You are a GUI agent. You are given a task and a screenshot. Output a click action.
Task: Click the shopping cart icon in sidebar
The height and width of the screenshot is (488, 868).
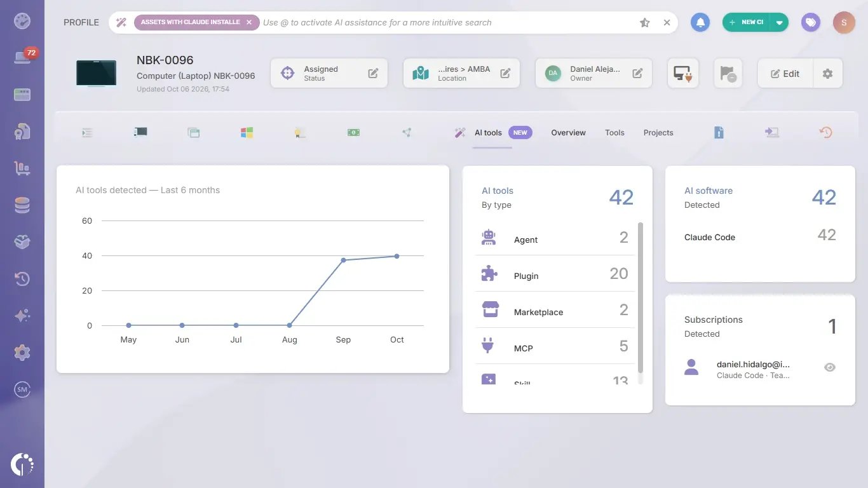[22, 168]
